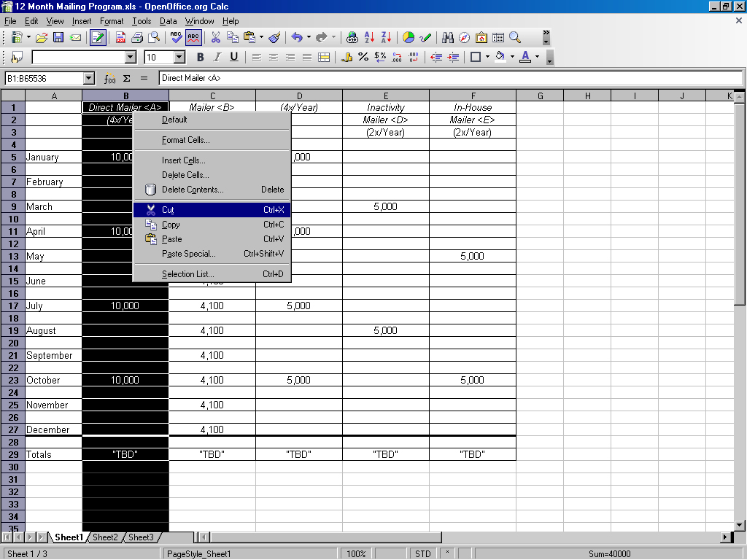Select Format Cells in context menu
The height and width of the screenshot is (560, 747).
[x=185, y=140]
